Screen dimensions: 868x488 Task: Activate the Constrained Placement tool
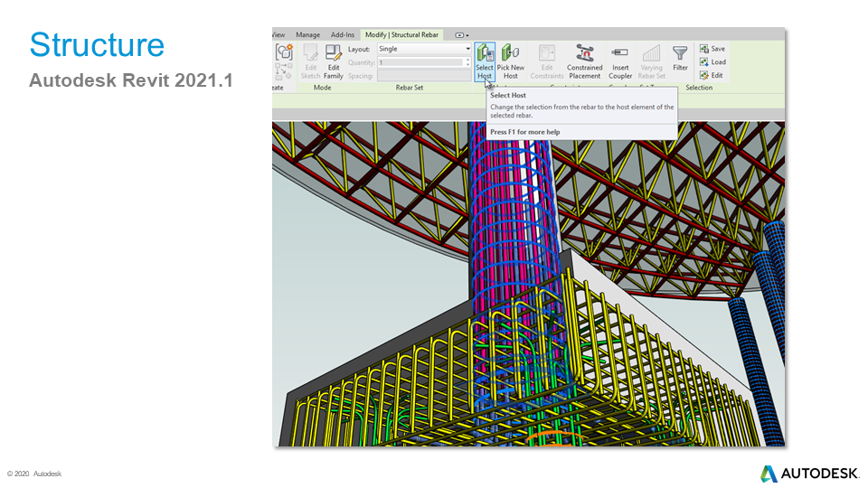pos(585,61)
